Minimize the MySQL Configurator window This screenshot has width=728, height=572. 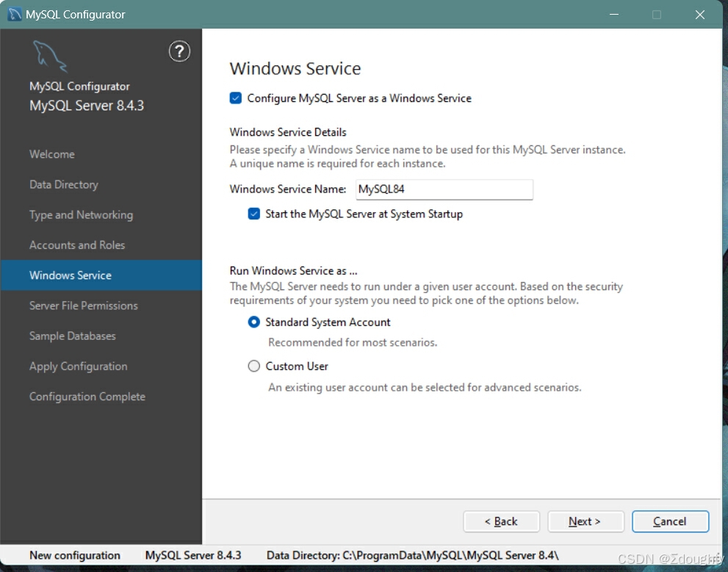[614, 15]
